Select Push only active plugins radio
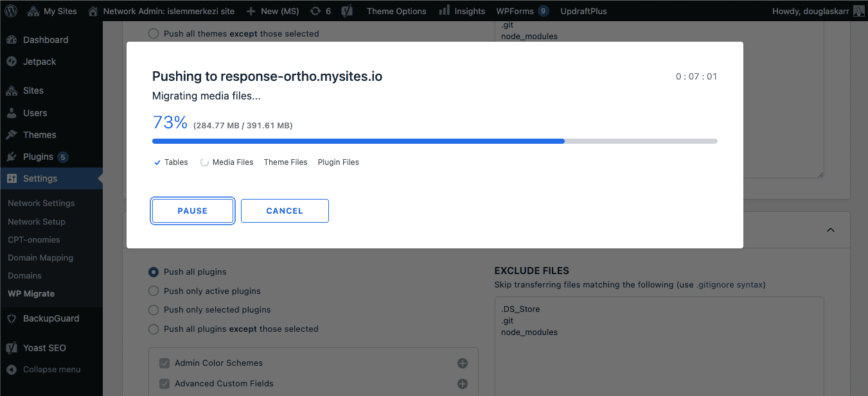Image resolution: width=868 pixels, height=396 pixels. coord(154,291)
